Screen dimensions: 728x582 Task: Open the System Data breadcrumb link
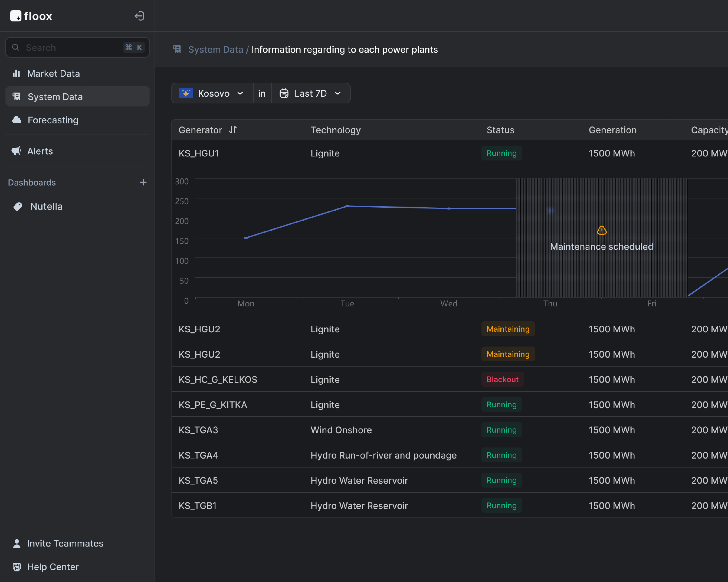[x=215, y=49]
